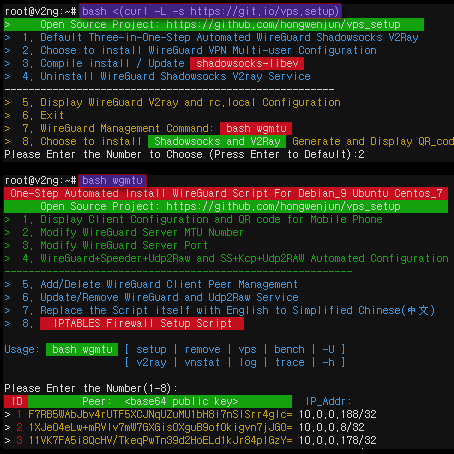Viewport: 454px width, 454px height.
Task: Click the IPTABLES Firewall Setup Script highlight
Action: pyautogui.click(x=142, y=323)
